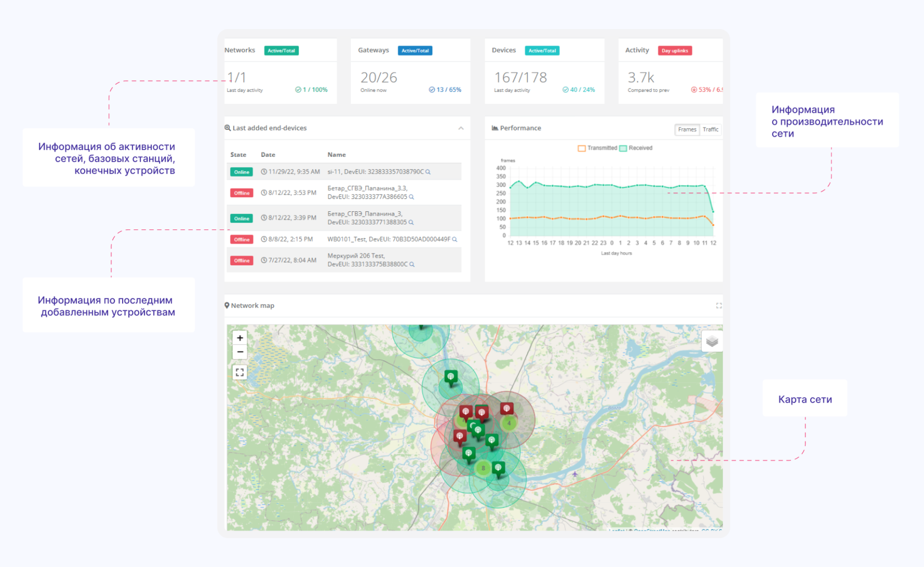Click the Name column header

pos(337,155)
